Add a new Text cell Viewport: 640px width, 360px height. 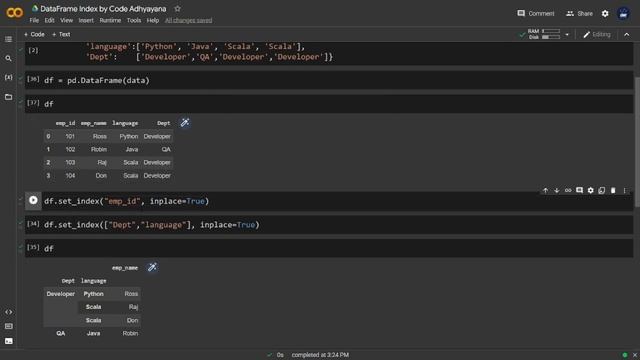tap(61, 34)
